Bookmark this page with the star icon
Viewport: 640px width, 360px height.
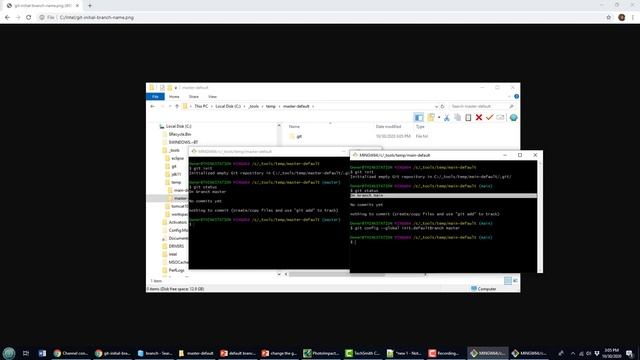[x=608, y=18]
